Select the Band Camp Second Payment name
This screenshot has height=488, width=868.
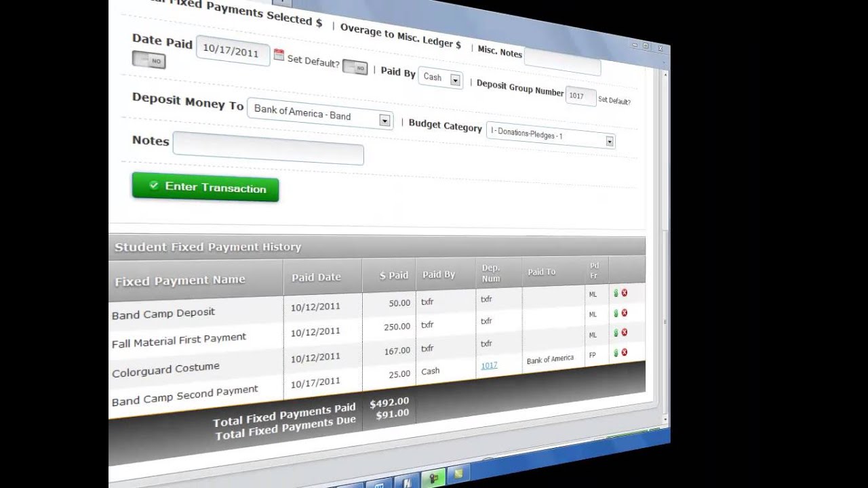pos(185,396)
